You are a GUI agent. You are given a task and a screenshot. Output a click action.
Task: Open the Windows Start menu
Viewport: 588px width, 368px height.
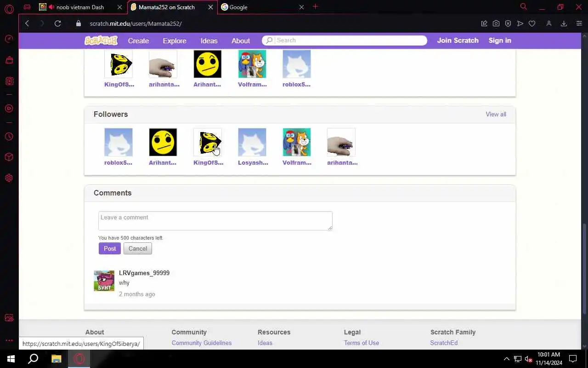pyautogui.click(x=11, y=359)
